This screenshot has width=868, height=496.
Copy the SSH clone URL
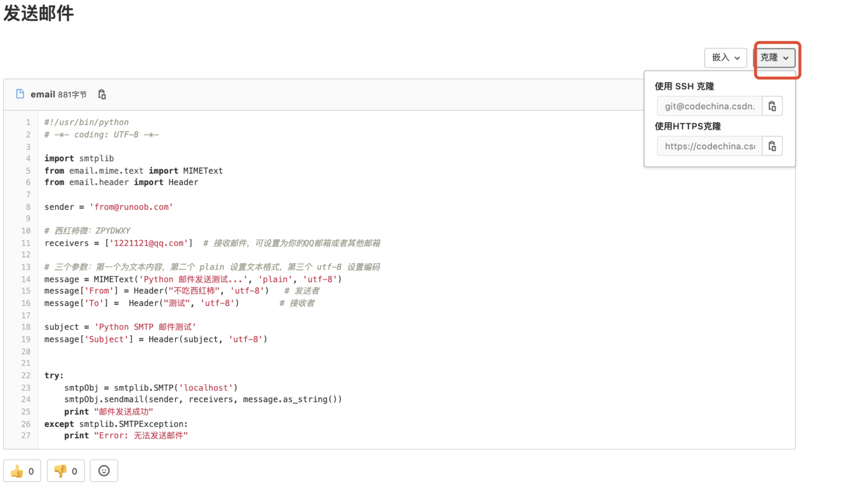772,106
